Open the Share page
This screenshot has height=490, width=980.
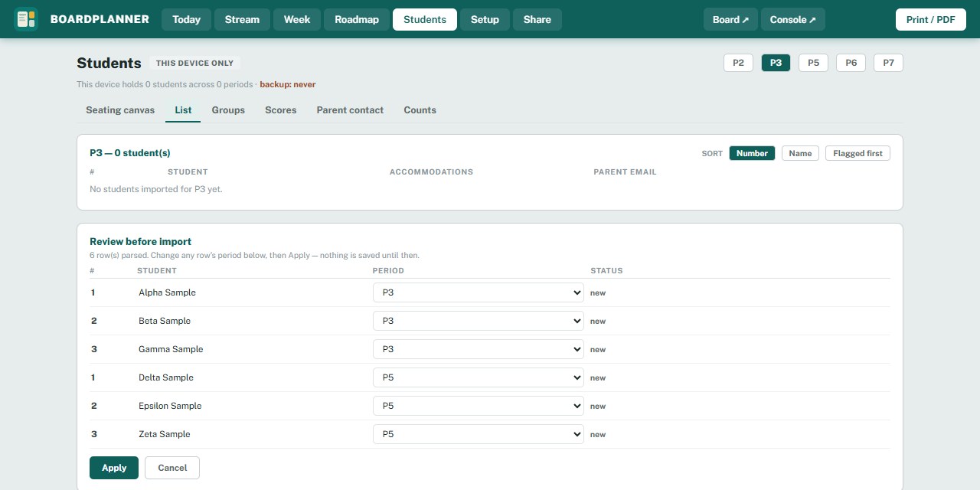(x=537, y=19)
